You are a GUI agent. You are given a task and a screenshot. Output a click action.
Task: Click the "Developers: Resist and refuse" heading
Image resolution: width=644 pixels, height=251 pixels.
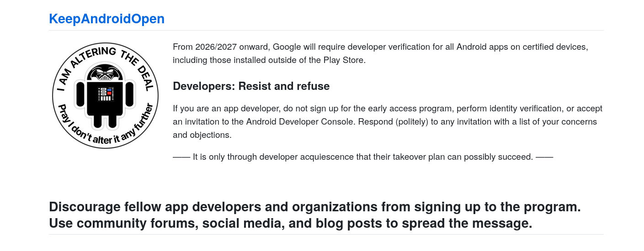pyautogui.click(x=251, y=86)
